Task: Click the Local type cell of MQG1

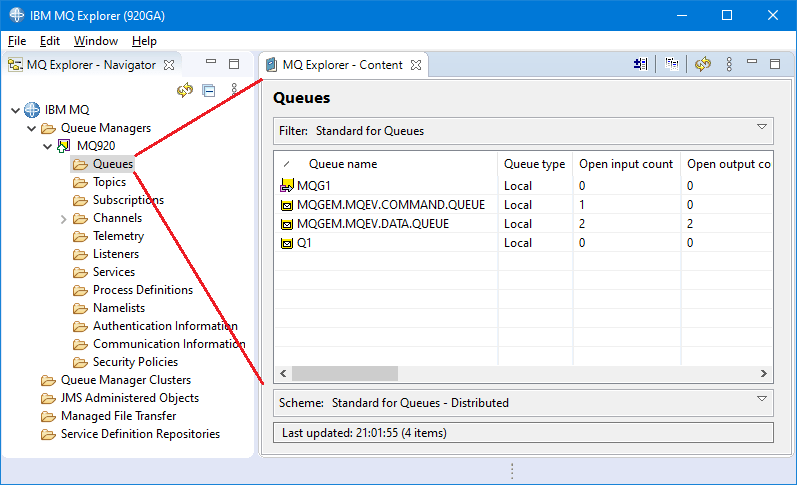Action: (517, 186)
